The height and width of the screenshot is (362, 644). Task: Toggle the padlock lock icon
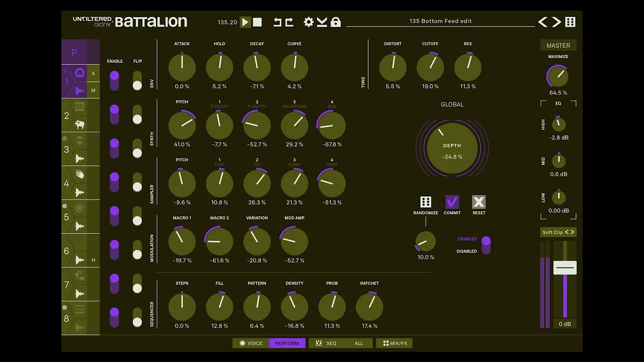click(336, 22)
